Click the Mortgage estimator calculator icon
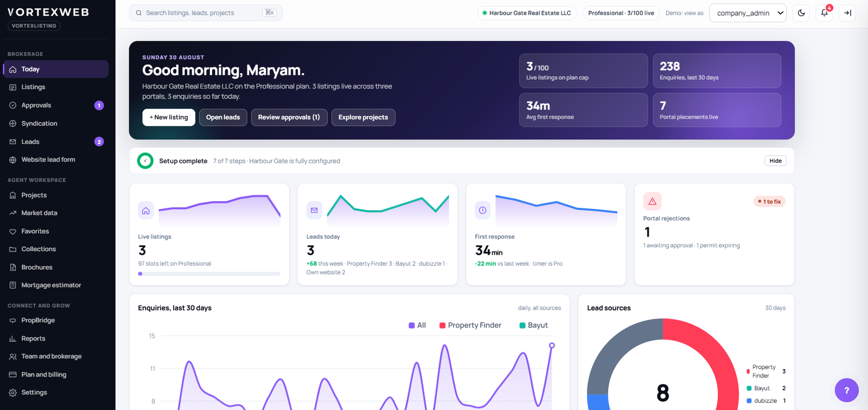The height and width of the screenshot is (410, 868). click(x=12, y=285)
